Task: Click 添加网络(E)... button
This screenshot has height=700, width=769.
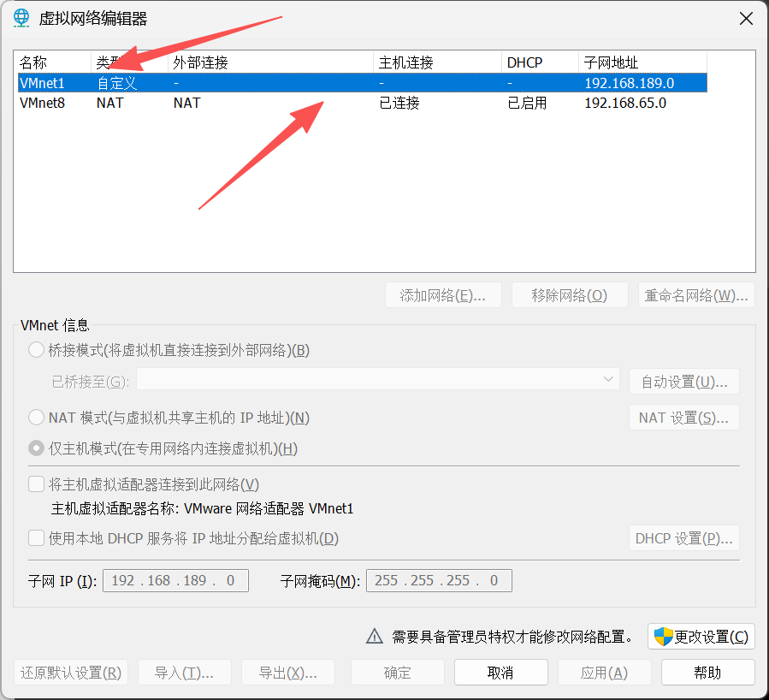Action: tap(443, 295)
